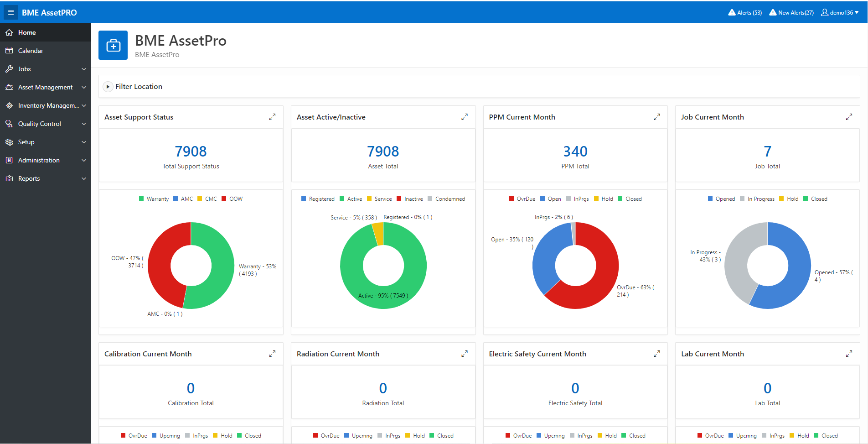The height and width of the screenshot is (444, 868).
Task: Open the Alerts (53) warning icon
Action: pyautogui.click(x=732, y=12)
